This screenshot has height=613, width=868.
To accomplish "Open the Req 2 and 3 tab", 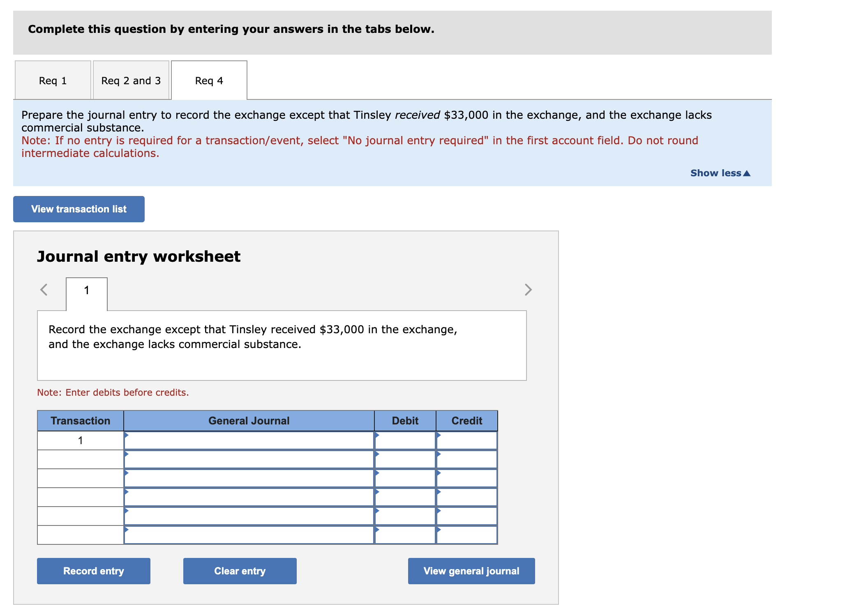I will click(x=131, y=81).
